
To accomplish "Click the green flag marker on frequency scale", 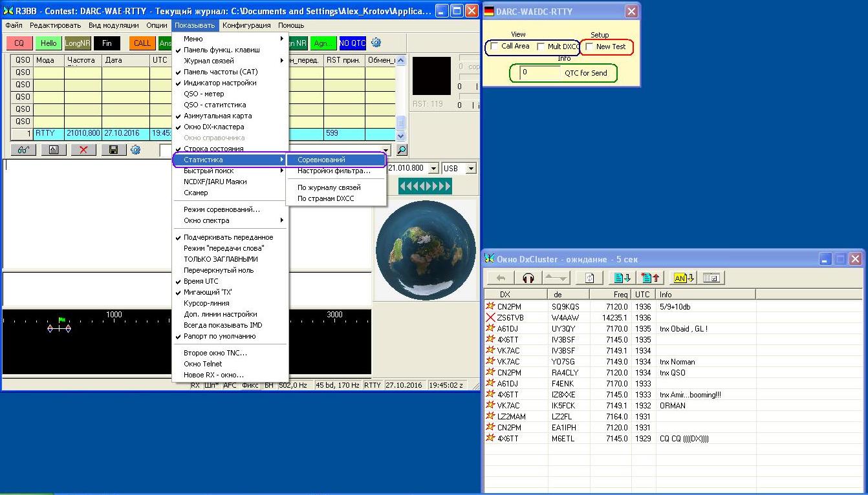I will click(62, 320).
